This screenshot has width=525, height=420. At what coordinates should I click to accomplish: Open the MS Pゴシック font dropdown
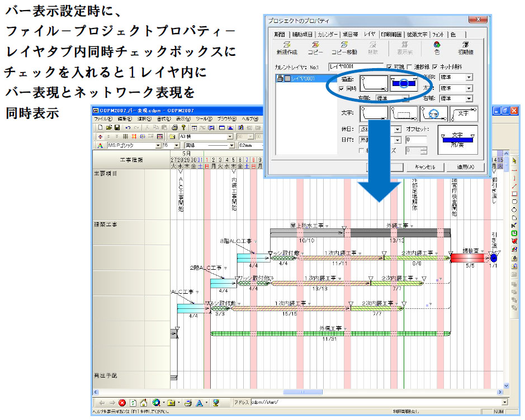[158, 144]
